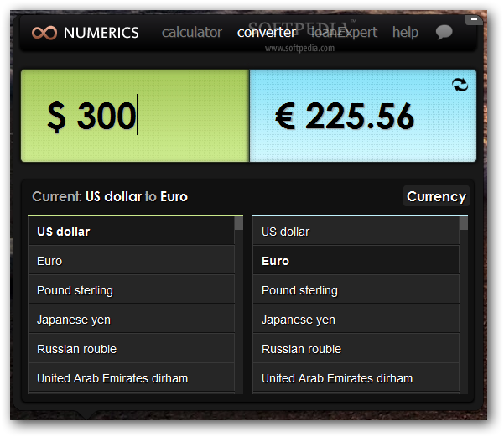Click the Numerics infinity logo icon

click(x=44, y=33)
